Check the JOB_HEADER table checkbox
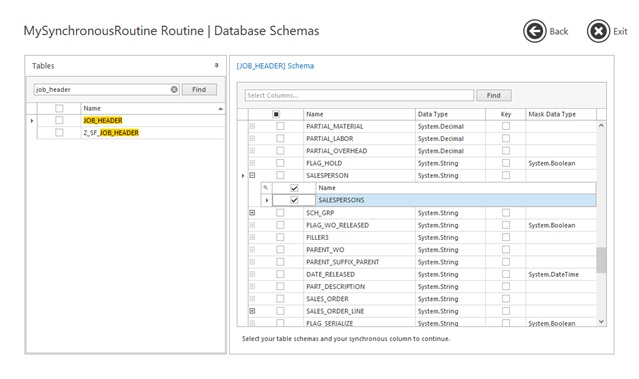Viewport: 639px width, 379px height. (59, 120)
